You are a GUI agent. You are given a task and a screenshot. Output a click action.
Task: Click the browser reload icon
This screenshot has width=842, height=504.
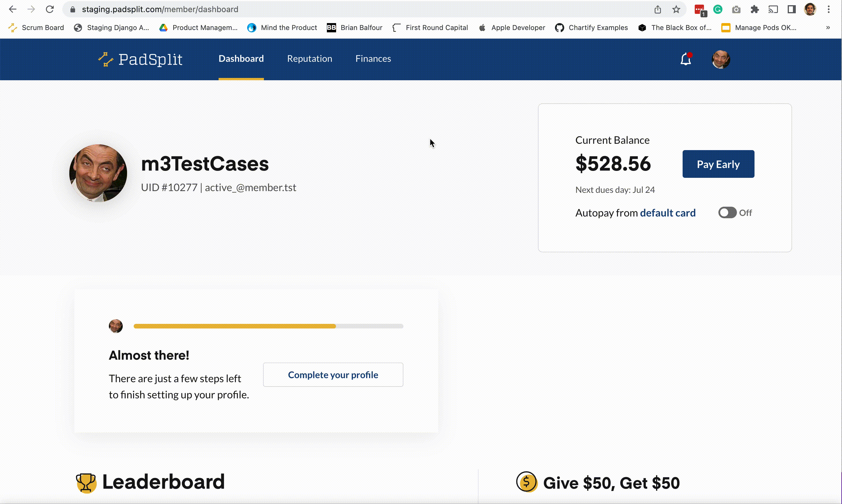click(x=50, y=10)
